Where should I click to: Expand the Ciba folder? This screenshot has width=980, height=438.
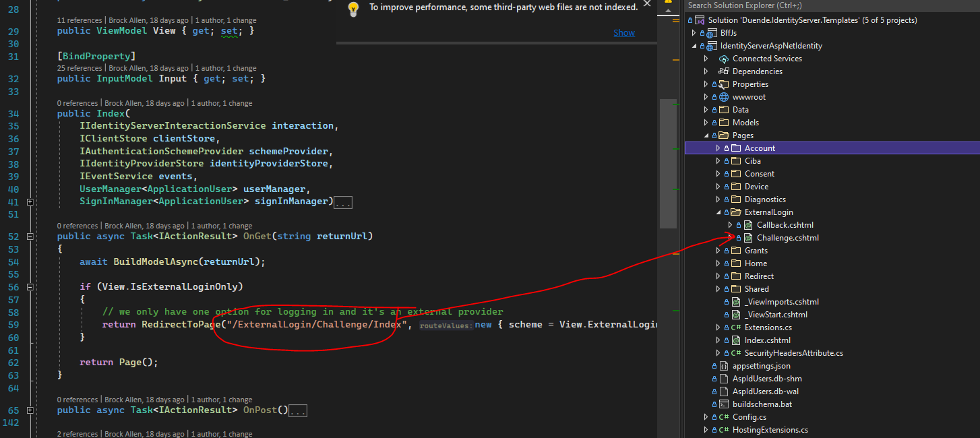pyautogui.click(x=718, y=161)
